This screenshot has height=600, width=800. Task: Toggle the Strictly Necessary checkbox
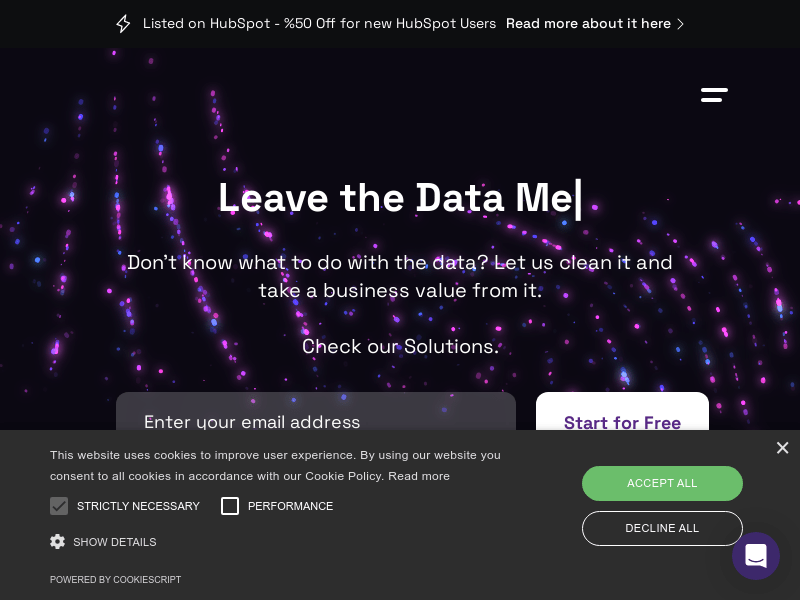59,506
